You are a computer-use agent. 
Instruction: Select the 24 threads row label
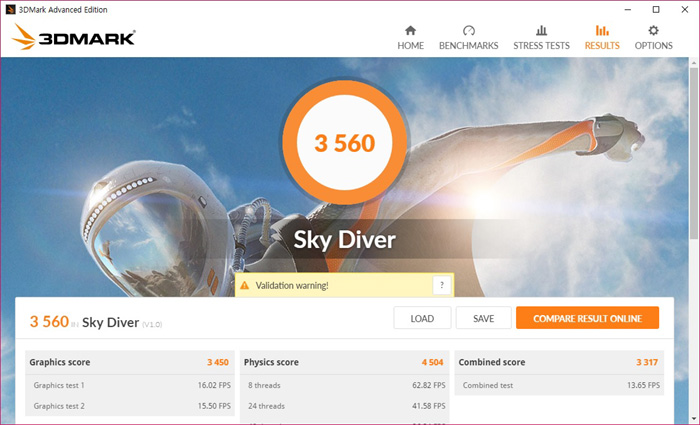(x=267, y=406)
